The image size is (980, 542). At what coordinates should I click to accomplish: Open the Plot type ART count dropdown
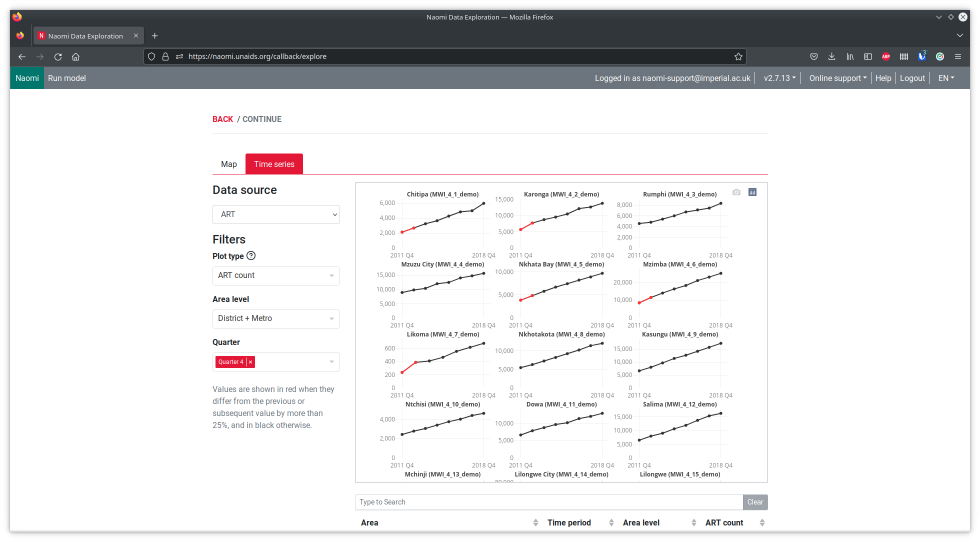point(275,275)
